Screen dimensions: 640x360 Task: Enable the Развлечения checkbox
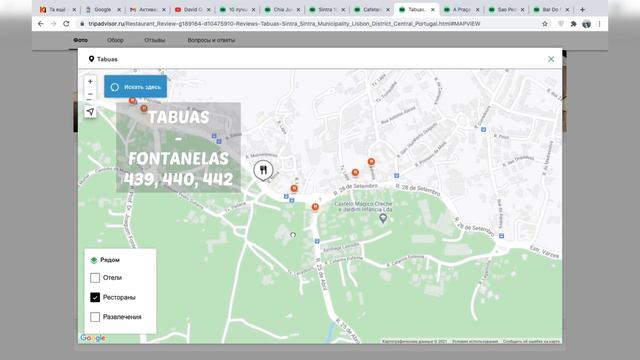pos(95,317)
